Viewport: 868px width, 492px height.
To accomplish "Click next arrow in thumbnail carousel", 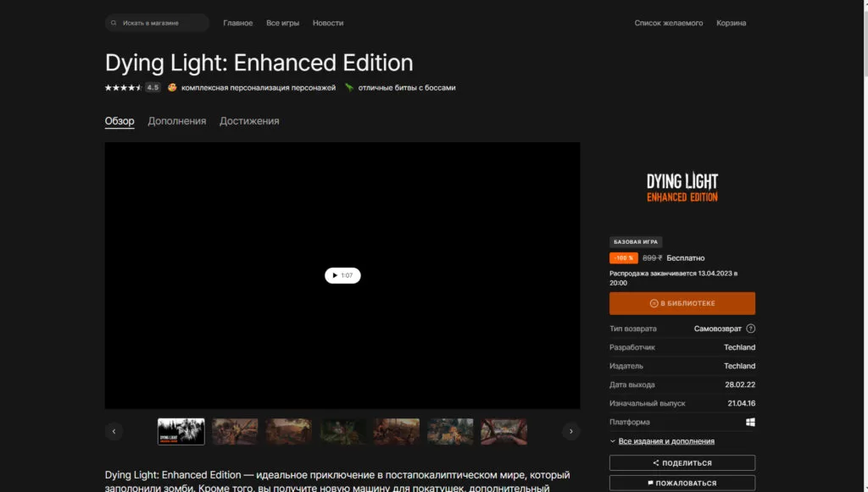I will pyautogui.click(x=571, y=431).
